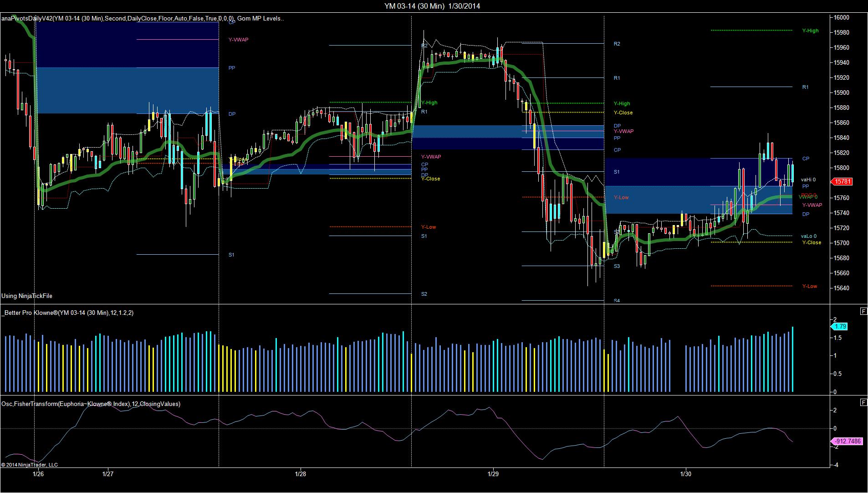Click the © 2014 NinjaTrader, LLC notice
The height and width of the screenshot is (493, 868).
(30, 465)
